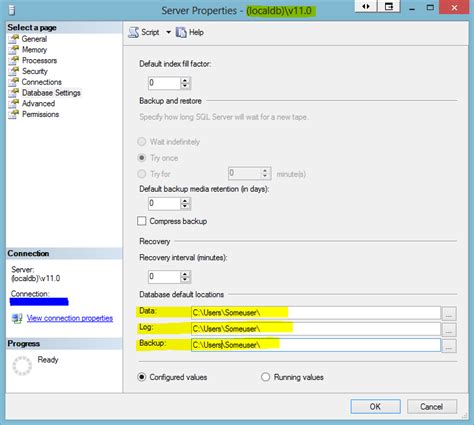
Task: Click the Connections page icon
Action: (14, 82)
